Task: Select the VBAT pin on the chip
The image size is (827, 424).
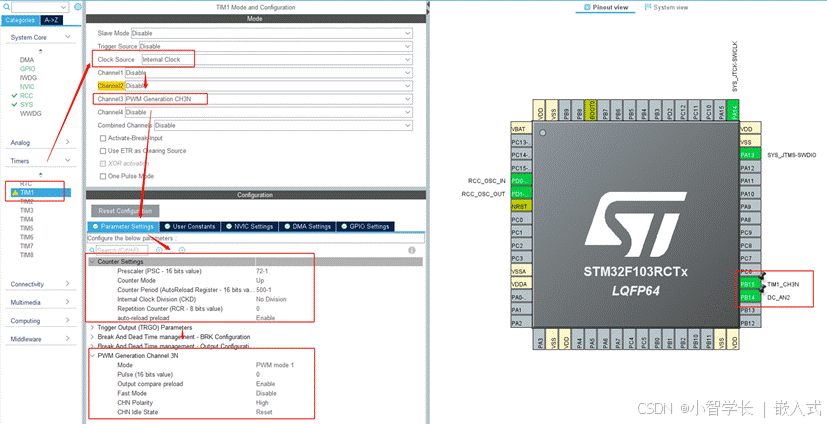Action: [521, 129]
